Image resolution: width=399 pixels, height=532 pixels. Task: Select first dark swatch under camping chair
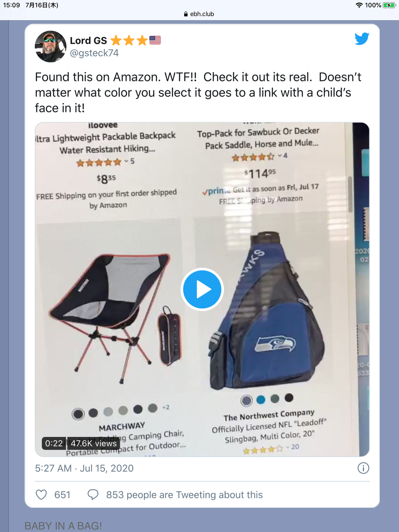(x=78, y=414)
